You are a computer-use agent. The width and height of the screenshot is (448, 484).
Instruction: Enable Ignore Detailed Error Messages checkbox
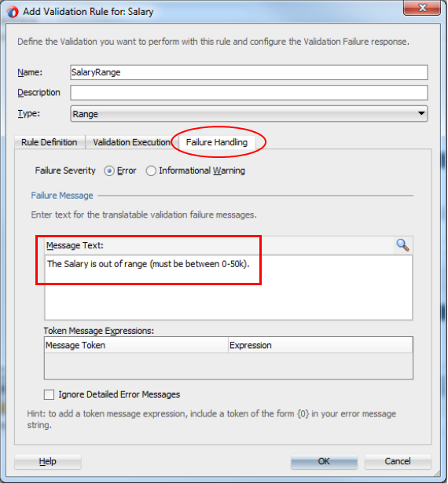click(49, 394)
